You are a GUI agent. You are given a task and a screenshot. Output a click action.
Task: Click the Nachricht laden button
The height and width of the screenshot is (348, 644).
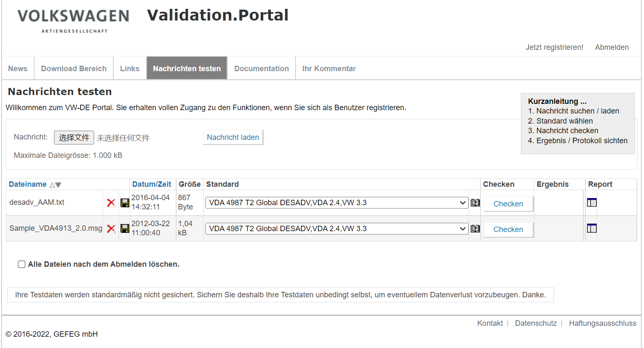[x=233, y=137]
